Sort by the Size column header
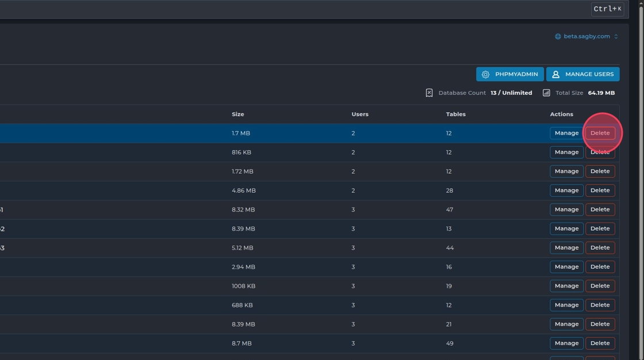The image size is (644, 360). (238, 114)
